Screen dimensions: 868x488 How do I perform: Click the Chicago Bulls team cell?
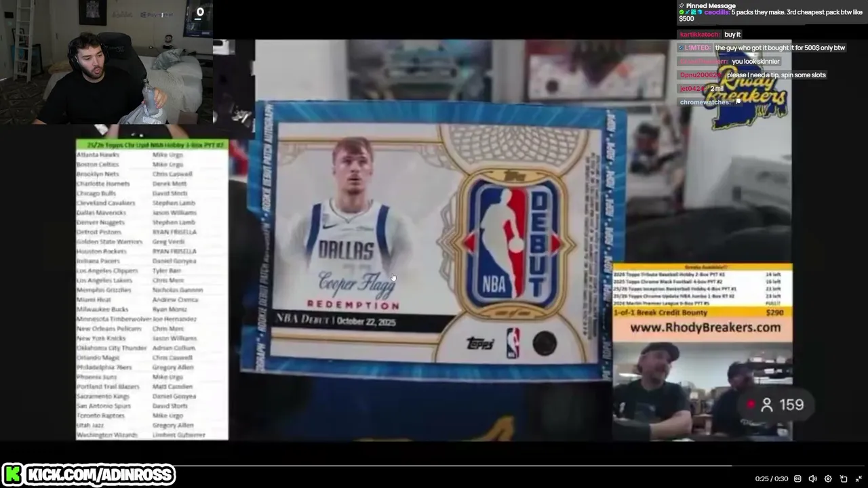(x=96, y=193)
